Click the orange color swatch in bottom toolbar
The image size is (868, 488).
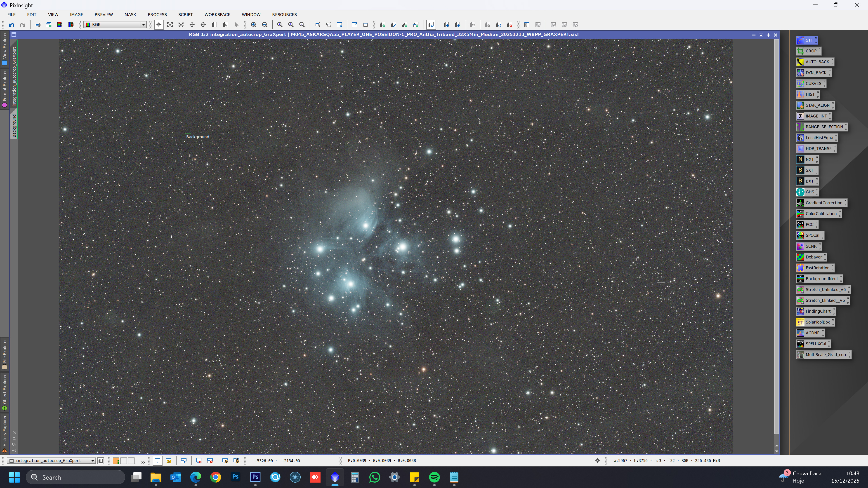[116, 461]
